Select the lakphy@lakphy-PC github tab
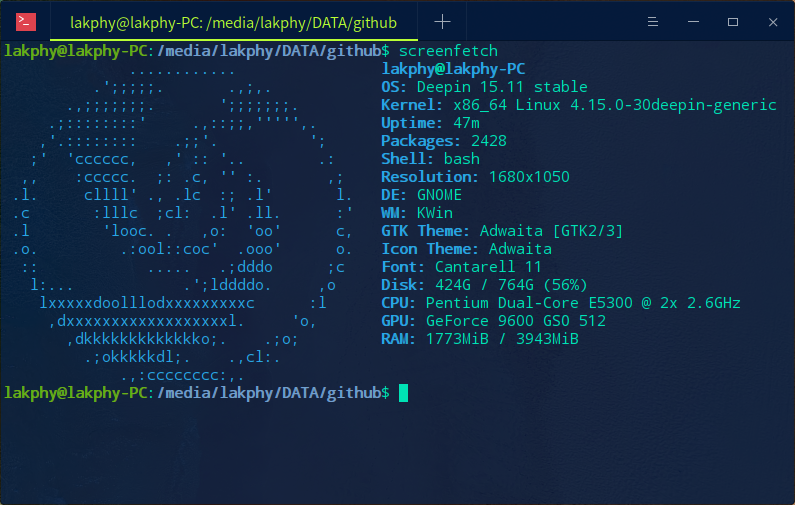This screenshot has height=505, width=795. [232, 21]
